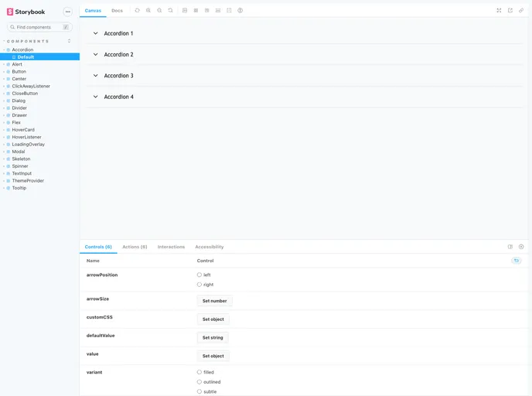Image resolution: width=532 pixels, height=396 pixels.
Task: Copy canvas link icon
Action: coord(521,11)
